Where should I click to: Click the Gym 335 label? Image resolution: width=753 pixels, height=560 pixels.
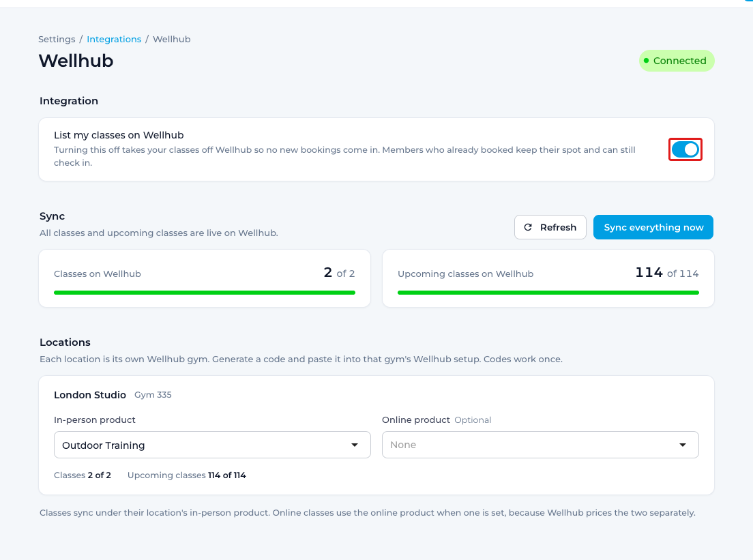(x=153, y=395)
